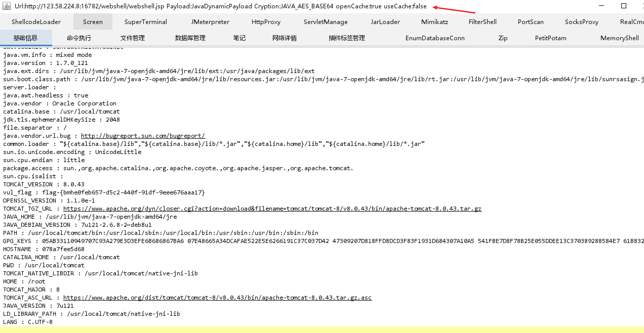
Task: Minimize the webshell window
Action: [601, 6]
